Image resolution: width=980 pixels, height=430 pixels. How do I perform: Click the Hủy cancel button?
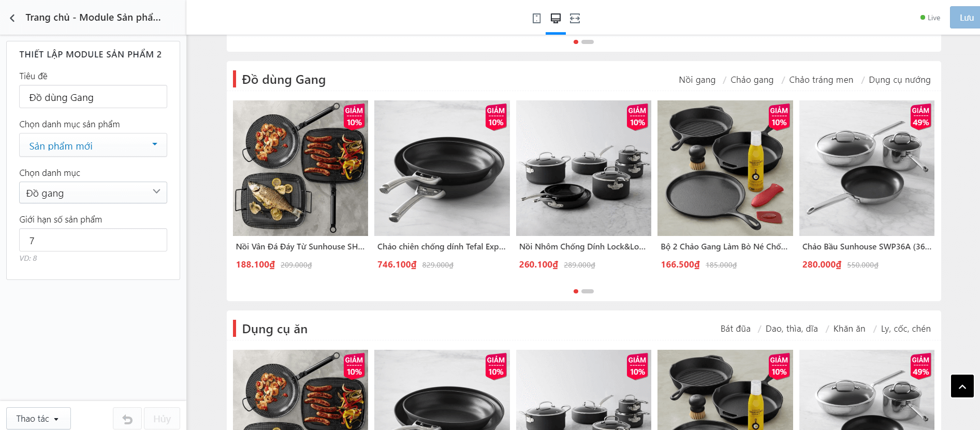[x=162, y=419]
